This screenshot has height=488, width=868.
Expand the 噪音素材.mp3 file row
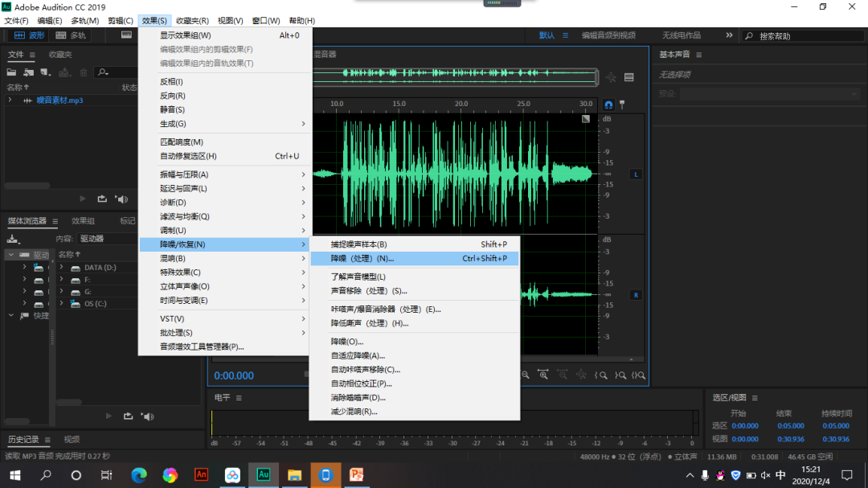(x=10, y=100)
